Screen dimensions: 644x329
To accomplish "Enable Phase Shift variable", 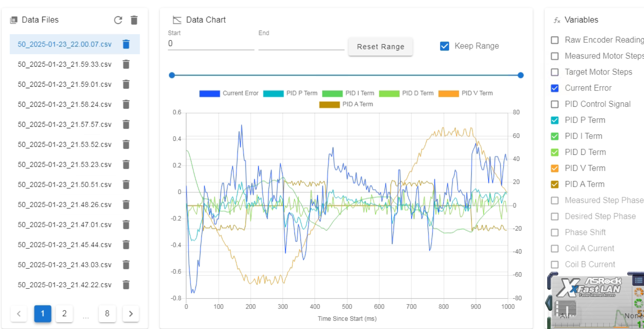I will (555, 232).
